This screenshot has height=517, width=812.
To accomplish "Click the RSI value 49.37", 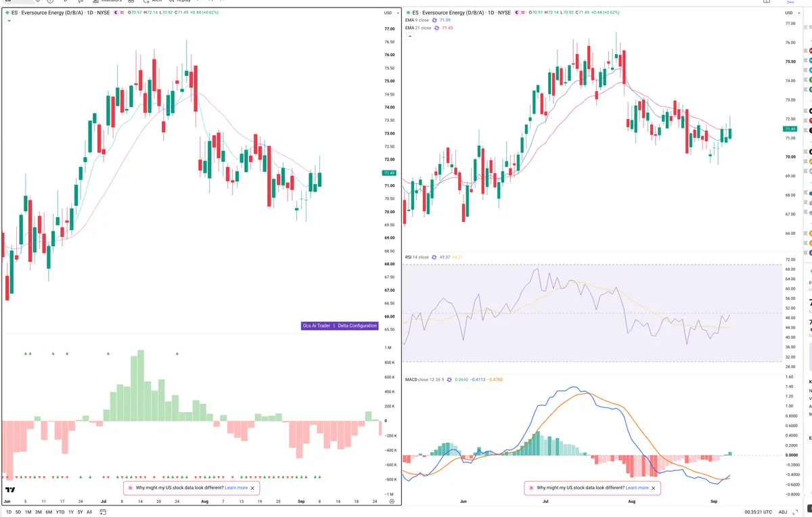I will 445,257.
